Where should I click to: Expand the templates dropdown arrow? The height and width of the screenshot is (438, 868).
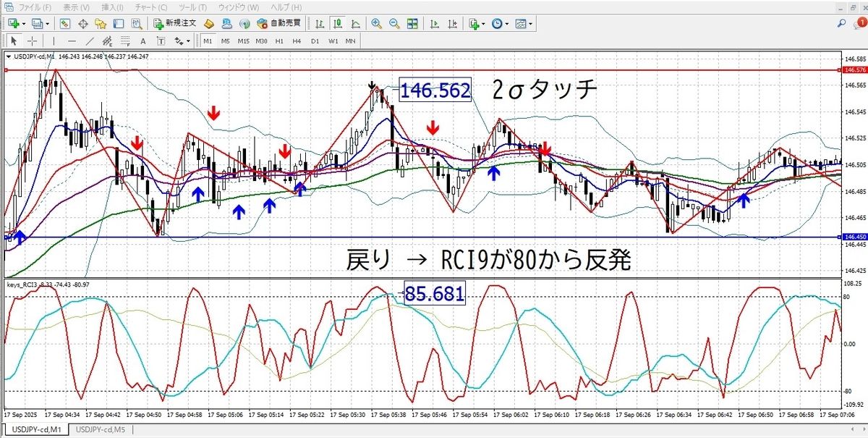click(x=531, y=23)
